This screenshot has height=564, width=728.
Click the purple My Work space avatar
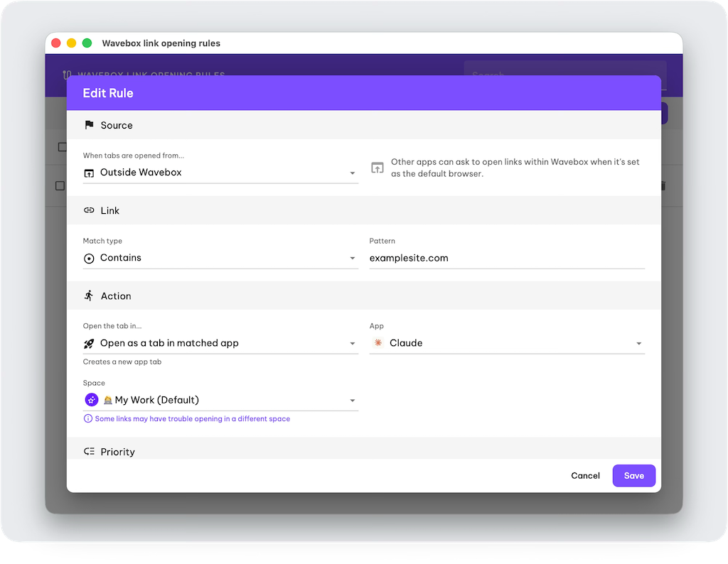pos(91,400)
